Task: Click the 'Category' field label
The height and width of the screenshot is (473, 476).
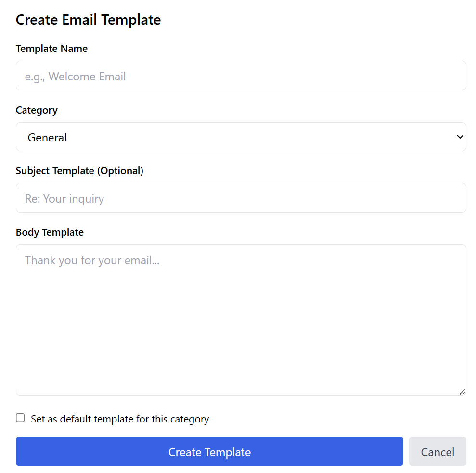Action: click(37, 110)
